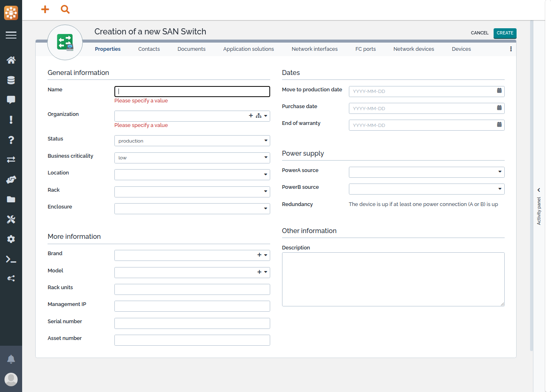This screenshot has height=392, width=551.
Task: Open the wrench tools icon in sidebar
Action: pos(11,220)
